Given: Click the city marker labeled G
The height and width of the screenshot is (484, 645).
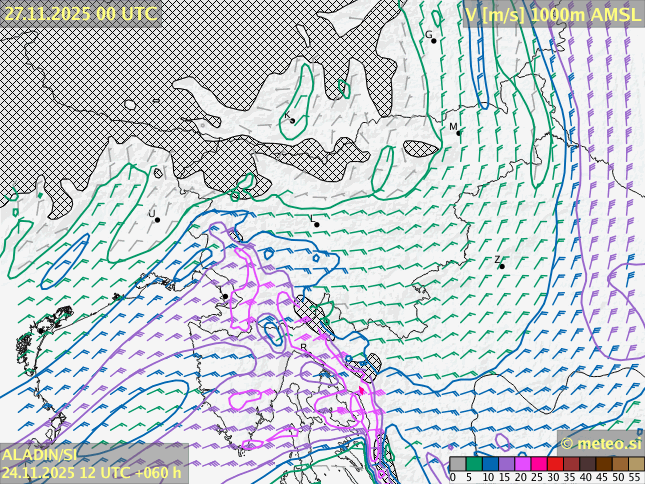Looking at the screenshot, I should pos(433,40).
